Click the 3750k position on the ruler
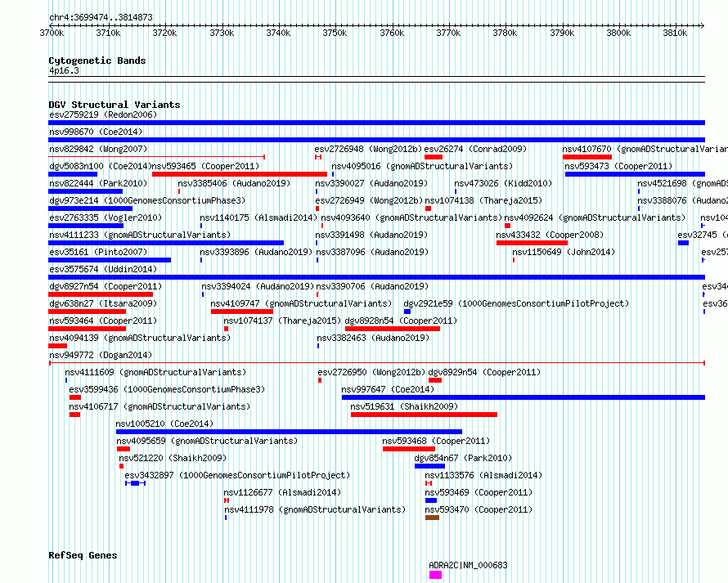 point(335,33)
